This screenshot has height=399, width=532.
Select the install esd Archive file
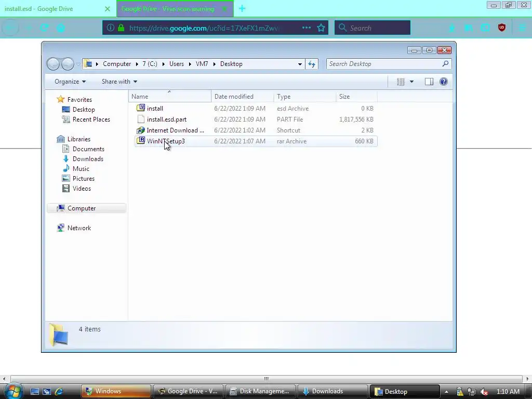(256, 108)
